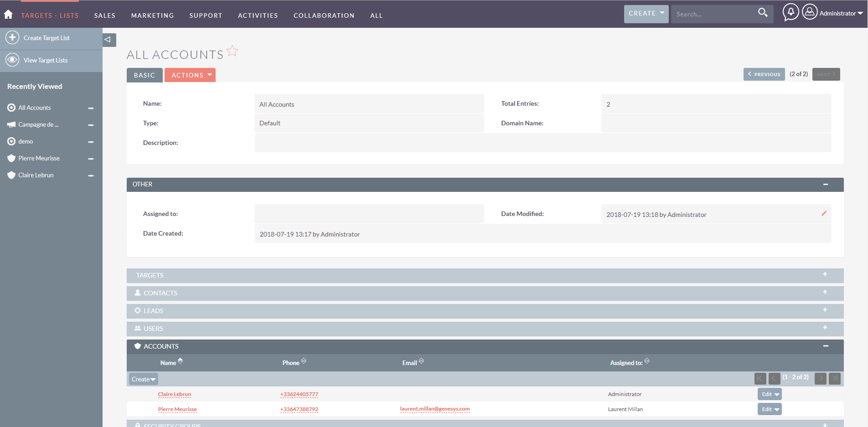Click the search magnifier icon

(763, 13)
